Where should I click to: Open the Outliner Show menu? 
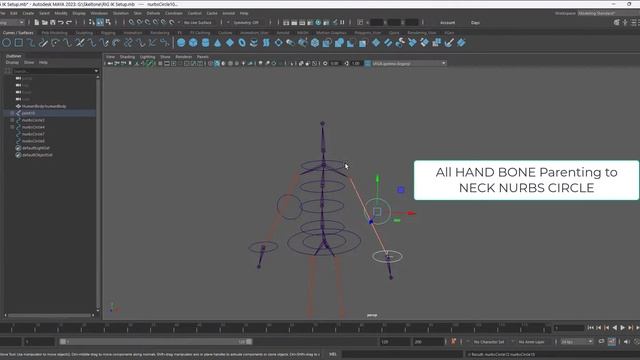29,62
